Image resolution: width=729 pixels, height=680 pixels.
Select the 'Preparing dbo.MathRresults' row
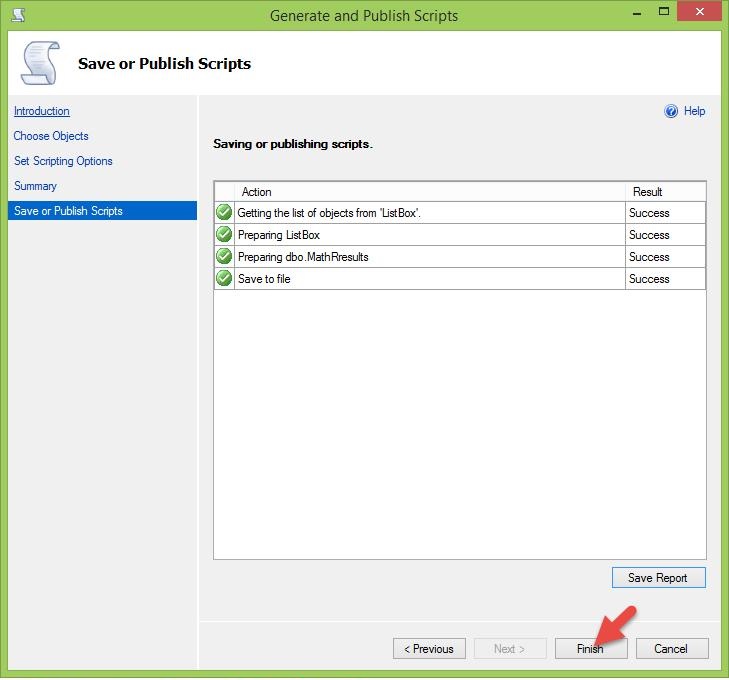point(460,257)
